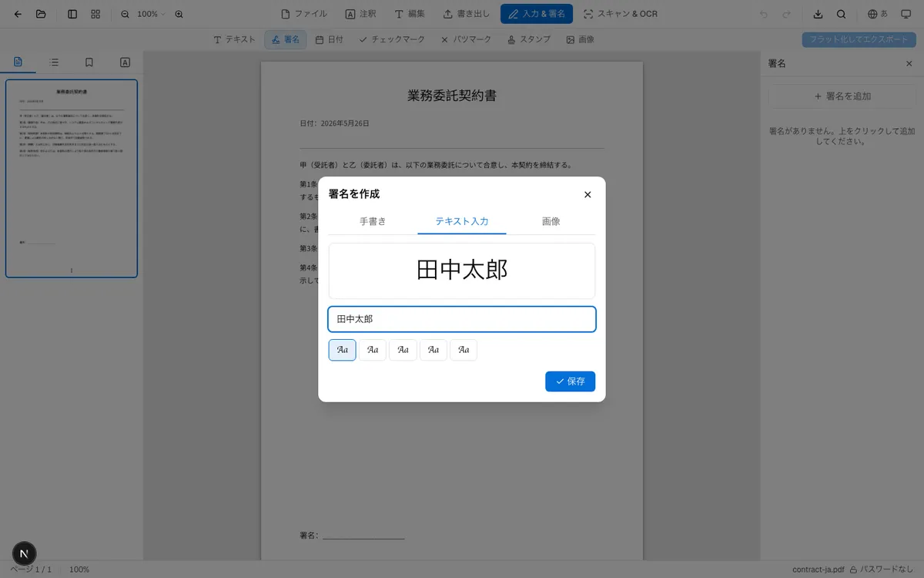Open file via folder icon
This screenshot has width=924, height=578.
click(x=41, y=14)
